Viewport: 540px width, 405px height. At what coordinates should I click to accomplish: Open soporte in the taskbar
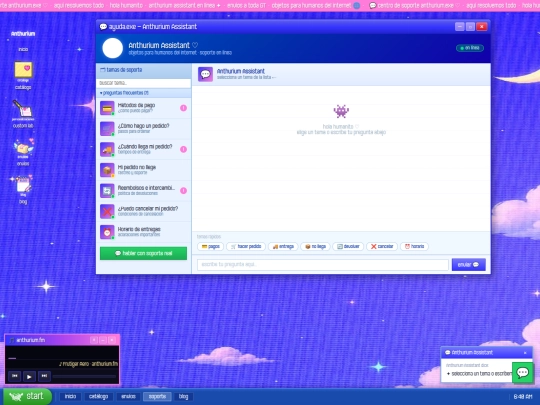[157, 396]
